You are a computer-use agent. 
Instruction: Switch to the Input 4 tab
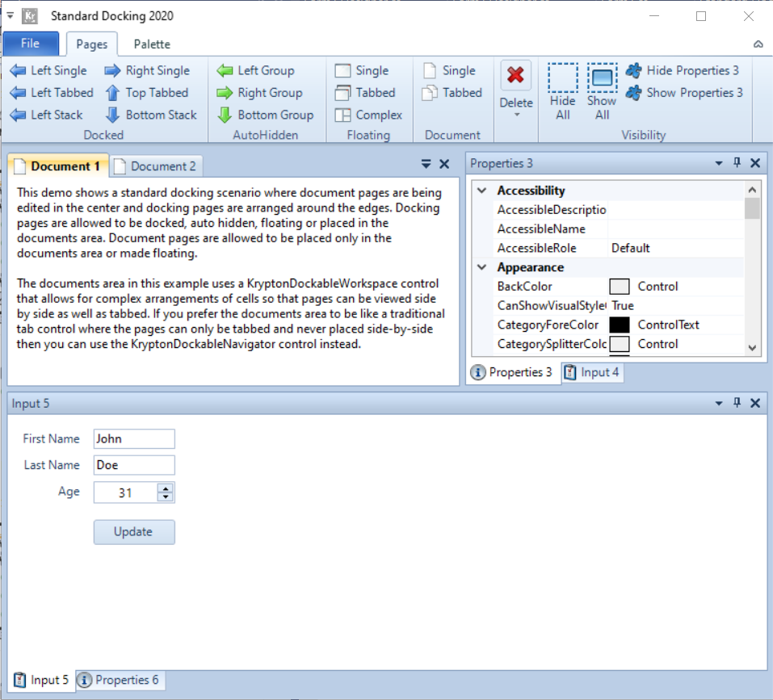click(x=591, y=372)
